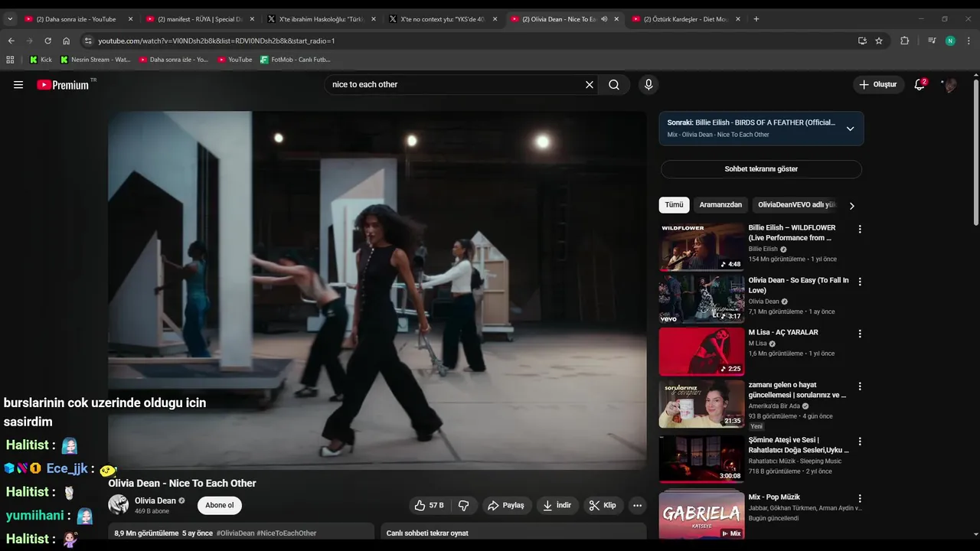Open GABRIELA Mix Pop Müzik thumbnail

[701, 515]
